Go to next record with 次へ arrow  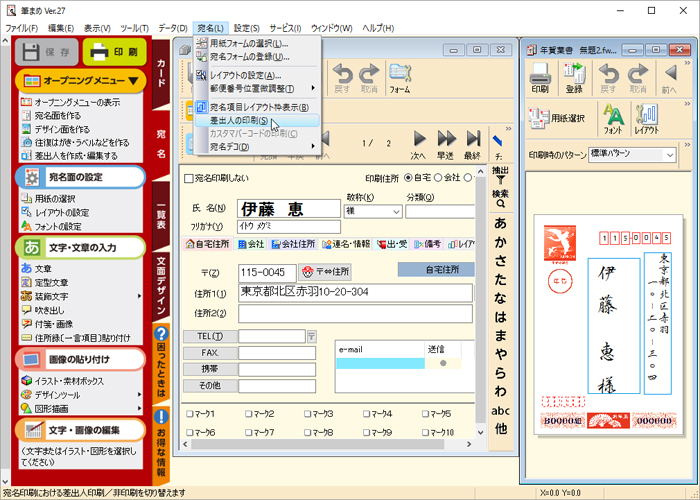click(419, 145)
